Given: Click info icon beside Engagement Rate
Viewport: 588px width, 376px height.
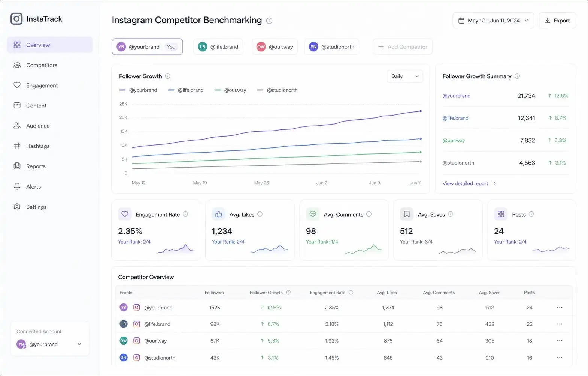Looking at the screenshot, I should [x=185, y=214].
